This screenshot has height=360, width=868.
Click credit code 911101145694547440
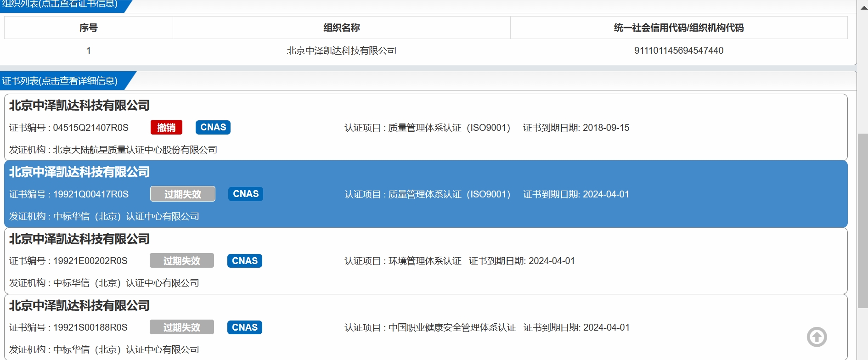pyautogui.click(x=679, y=51)
